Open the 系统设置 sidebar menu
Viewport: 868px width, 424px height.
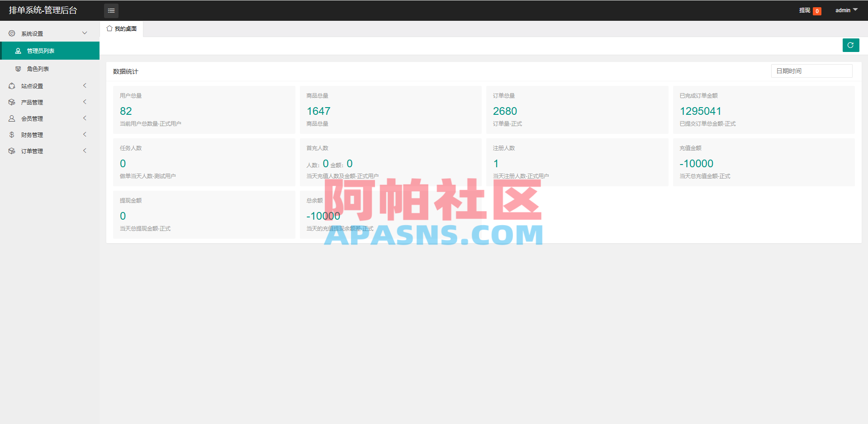pos(32,33)
